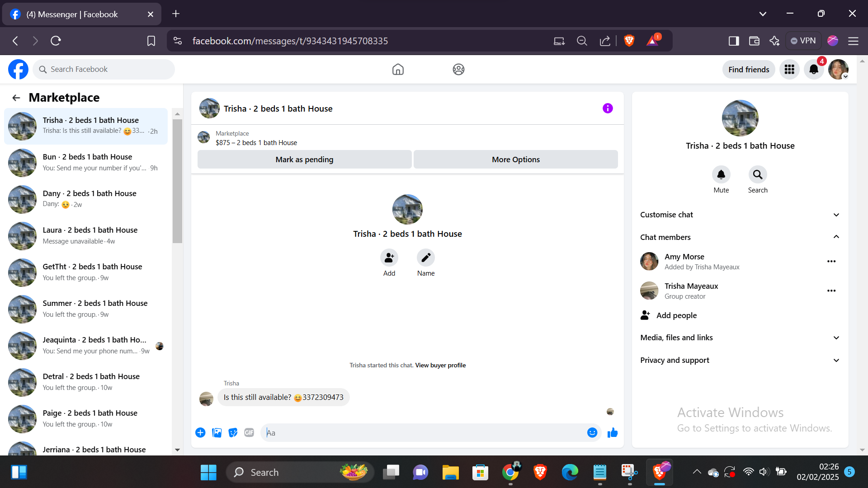Open the emoji picker in message box
Screen dimensions: 868x488
tap(592, 433)
